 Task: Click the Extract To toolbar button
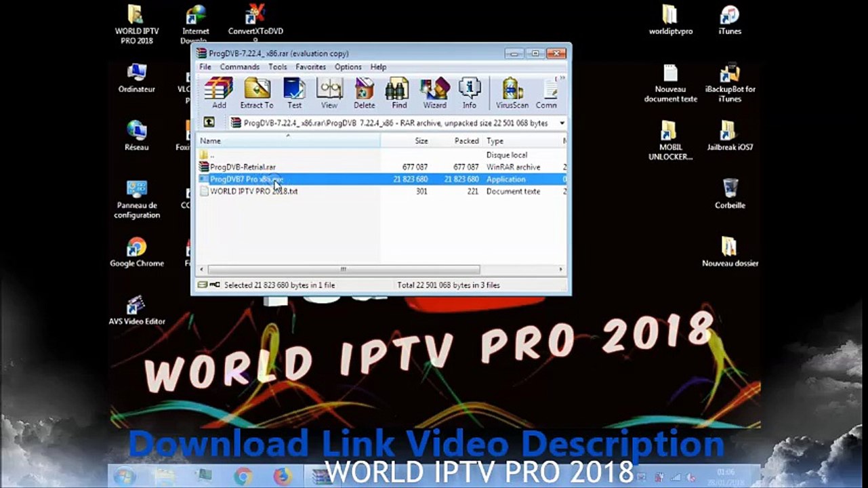tap(257, 93)
